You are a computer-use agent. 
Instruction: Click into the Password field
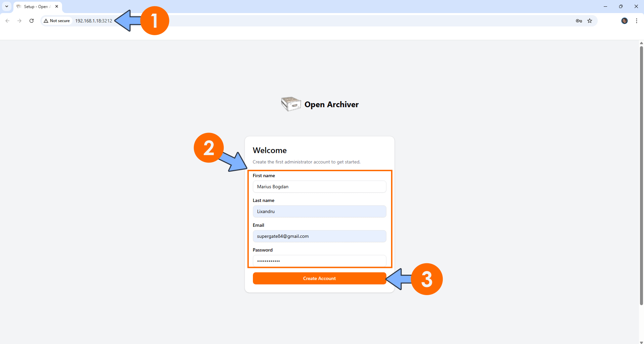click(x=319, y=261)
